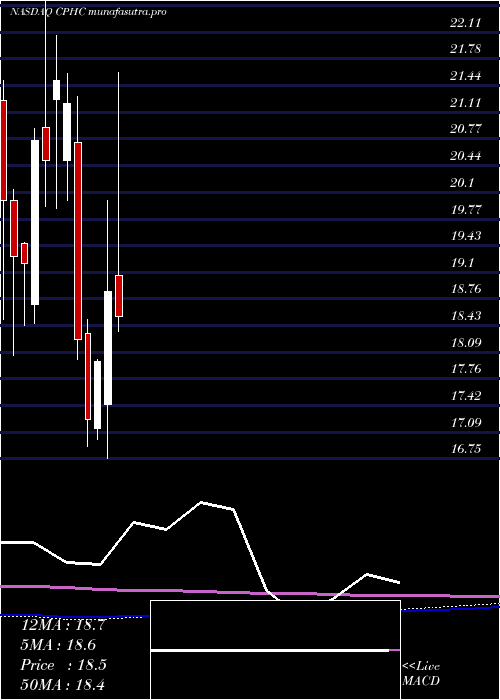Click the 21.11 price axis label
This screenshot has width=500, height=700.
tap(465, 103)
